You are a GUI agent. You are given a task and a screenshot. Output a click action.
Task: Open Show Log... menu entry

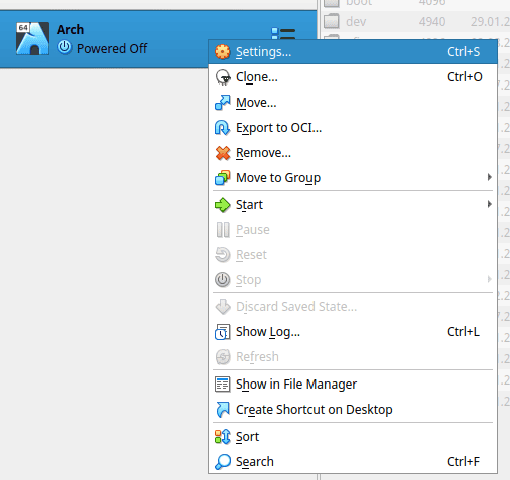(x=353, y=332)
